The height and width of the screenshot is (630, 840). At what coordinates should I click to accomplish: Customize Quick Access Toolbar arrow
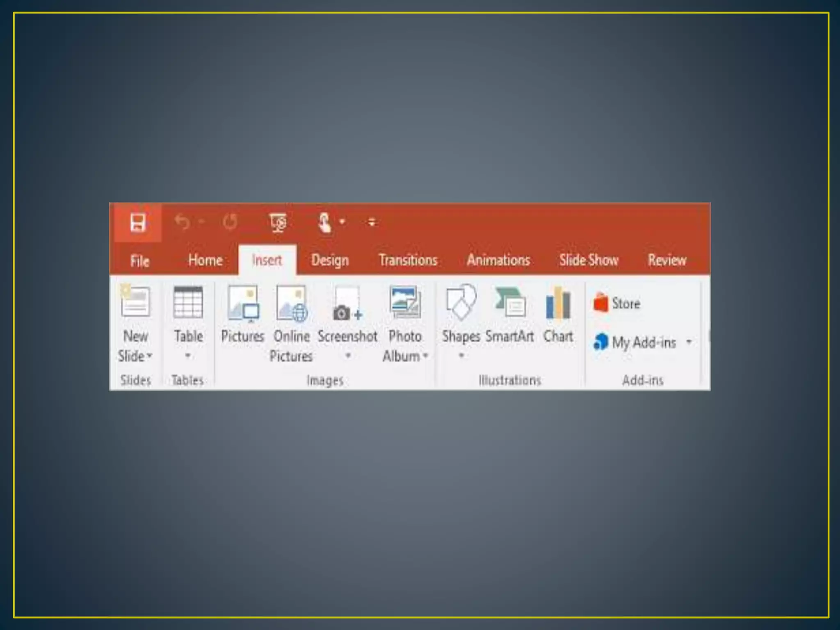372,222
